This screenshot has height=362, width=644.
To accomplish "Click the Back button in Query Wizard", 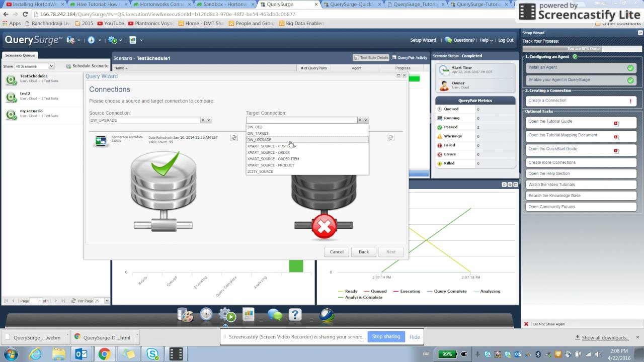I will (x=364, y=252).
